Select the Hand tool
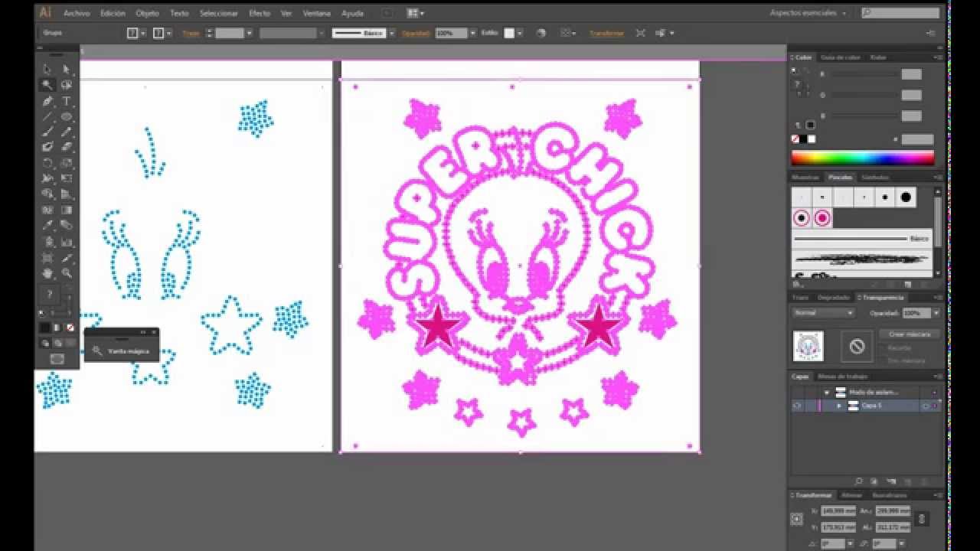The height and width of the screenshot is (551, 980). (47, 273)
